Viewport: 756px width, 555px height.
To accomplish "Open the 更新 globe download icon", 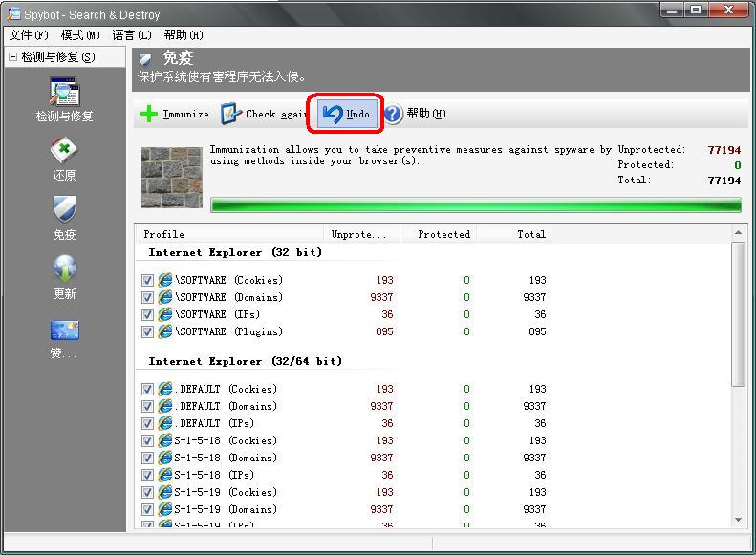I will 65,268.
